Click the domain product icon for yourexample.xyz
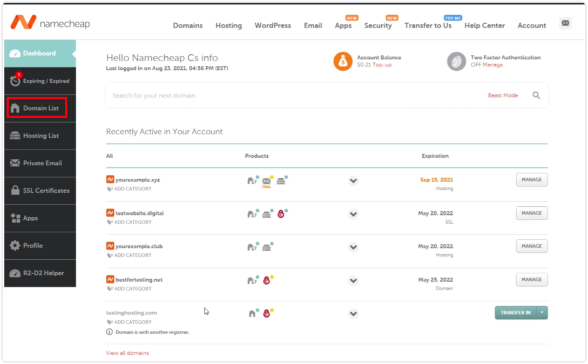 (x=252, y=180)
